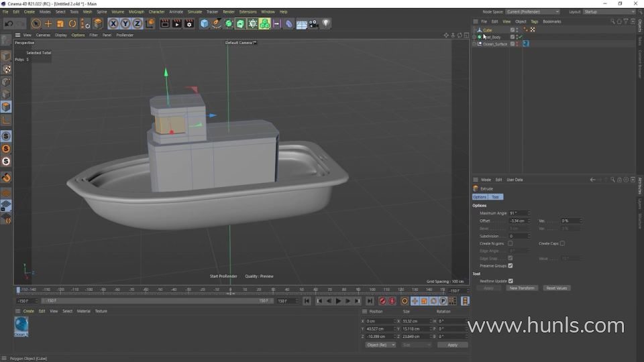The height and width of the screenshot is (362, 644).
Task: Click the Light object bulb icon
Action: (x=325, y=23)
